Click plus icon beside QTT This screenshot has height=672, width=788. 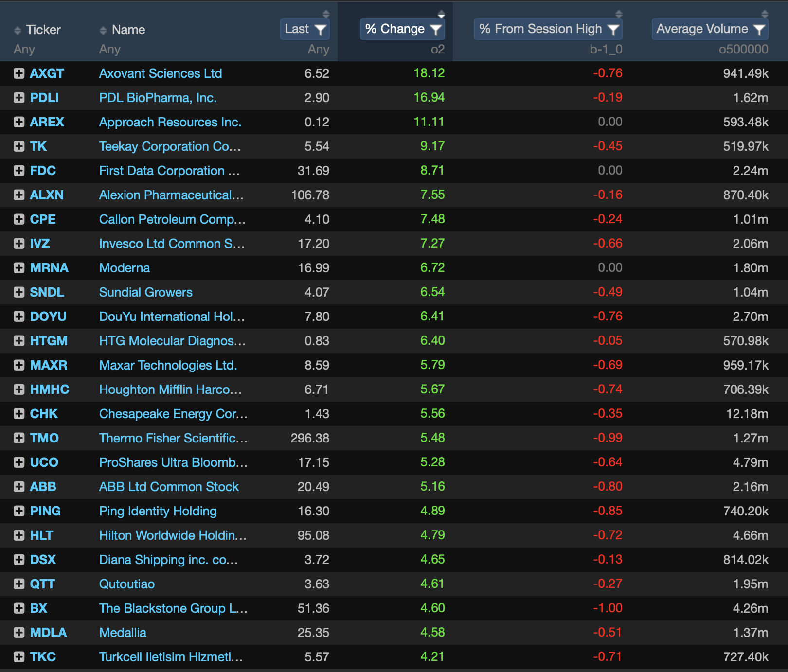(x=19, y=584)
